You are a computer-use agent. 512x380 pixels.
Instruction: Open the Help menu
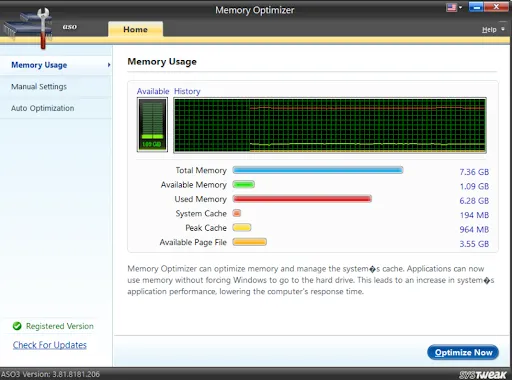point(489,30)
